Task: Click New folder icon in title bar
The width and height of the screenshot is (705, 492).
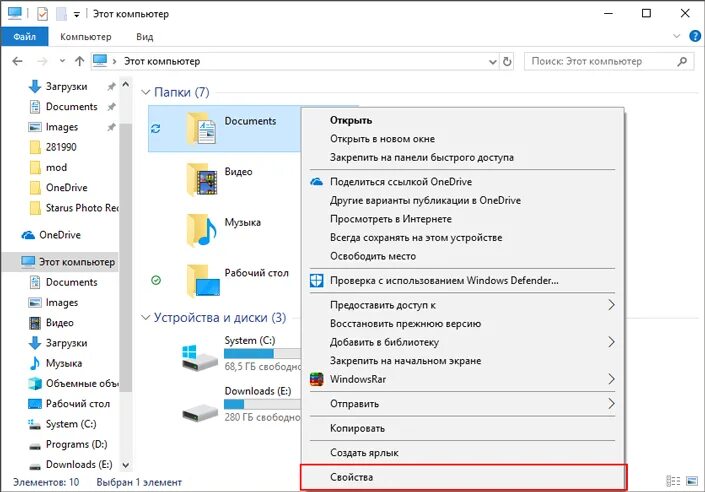Action: [x=61, y=14]
